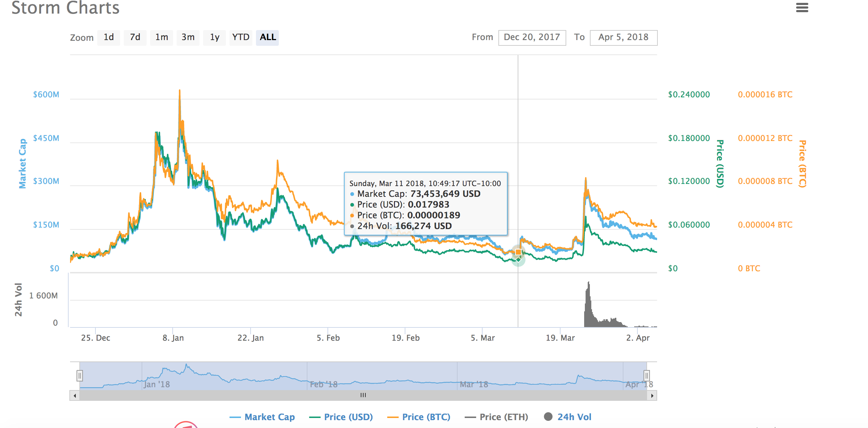Click the gray 24h Vol legend circle

[548, 417]
